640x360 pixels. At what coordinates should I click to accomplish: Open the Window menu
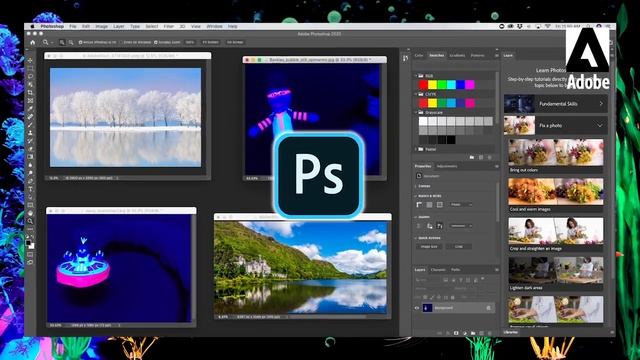click(214, 26)
